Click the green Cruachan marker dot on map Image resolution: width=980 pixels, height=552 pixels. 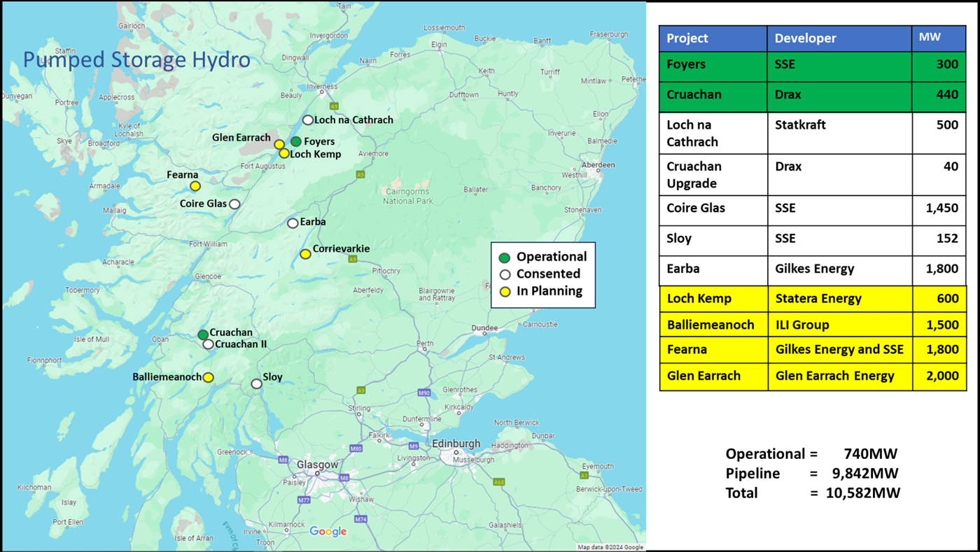click(x=203, y=334)
